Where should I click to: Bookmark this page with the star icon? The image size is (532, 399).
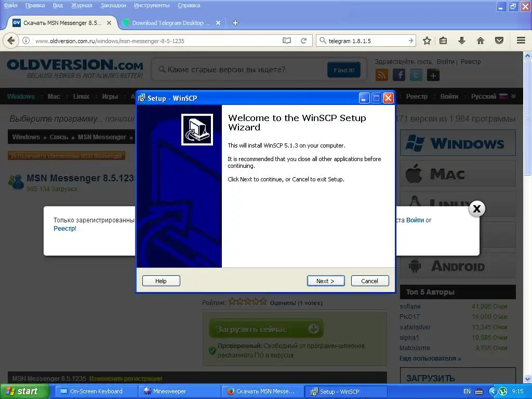pos(427,41)
